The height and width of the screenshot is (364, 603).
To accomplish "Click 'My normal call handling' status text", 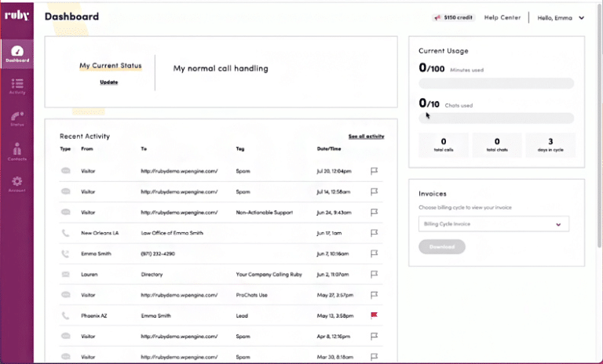I will tap(221, 68).
